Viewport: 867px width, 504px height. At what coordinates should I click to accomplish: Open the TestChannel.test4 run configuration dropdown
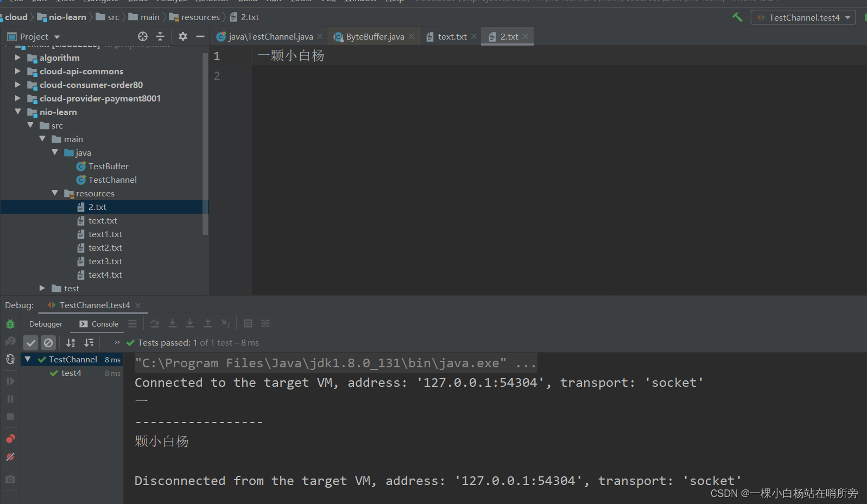[x=803, y=17]
